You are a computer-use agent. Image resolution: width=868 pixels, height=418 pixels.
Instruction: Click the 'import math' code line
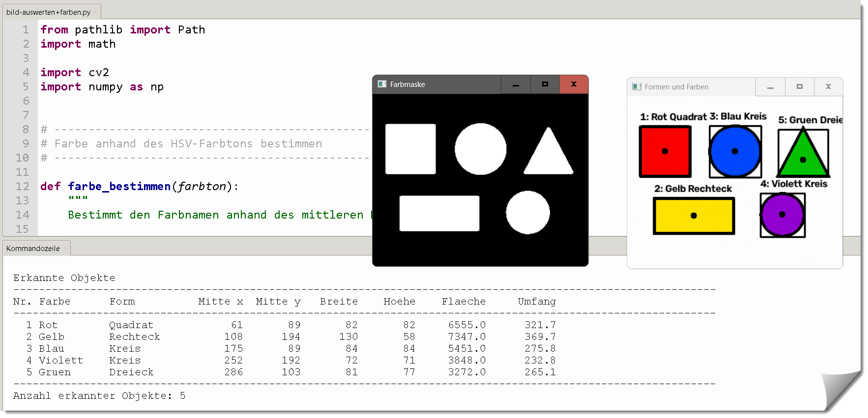coord(78,44)
